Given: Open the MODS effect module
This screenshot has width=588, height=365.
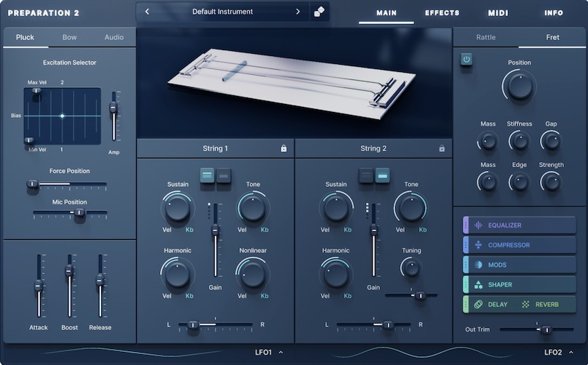Looking at the screenshot, I should click(520, 265).
